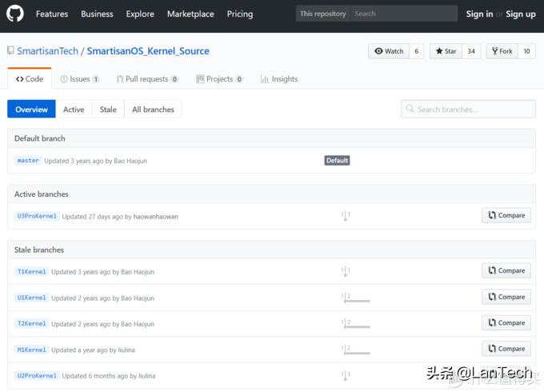
Task: Switch to the Issues tab
Action: pos(80,79)
